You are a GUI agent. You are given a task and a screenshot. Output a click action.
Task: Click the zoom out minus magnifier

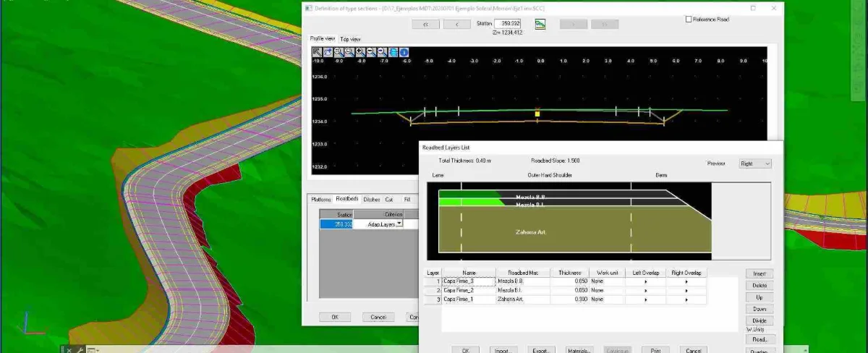pos(371,52)
